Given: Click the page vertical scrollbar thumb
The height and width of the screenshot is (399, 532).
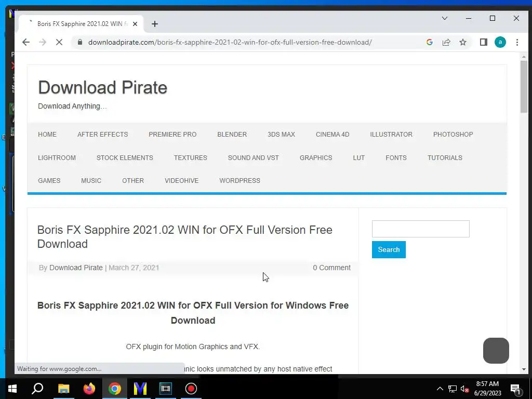Looking at the screenshot, I should click(x=524, y=87).
